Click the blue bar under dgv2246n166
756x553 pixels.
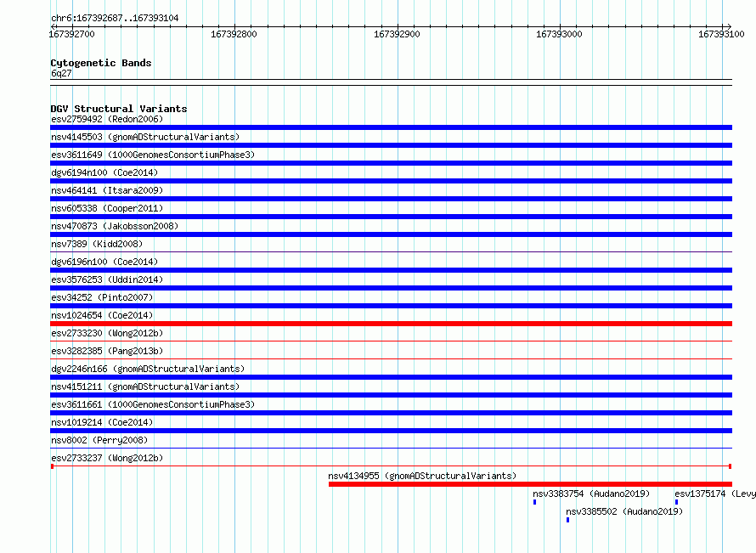pos(391,377)
